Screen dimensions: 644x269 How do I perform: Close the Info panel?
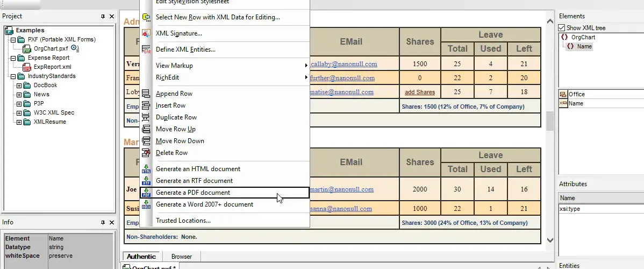pos(112,223)
